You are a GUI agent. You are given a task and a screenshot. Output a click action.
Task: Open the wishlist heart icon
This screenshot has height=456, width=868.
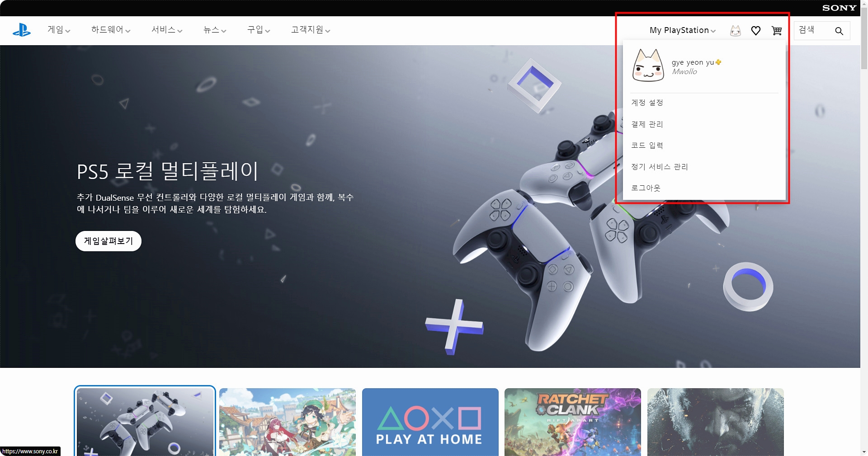[756, 31]
